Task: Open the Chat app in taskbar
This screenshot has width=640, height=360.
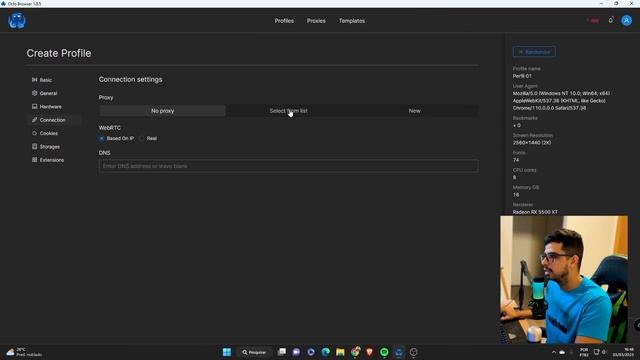Action: (296, 352)
